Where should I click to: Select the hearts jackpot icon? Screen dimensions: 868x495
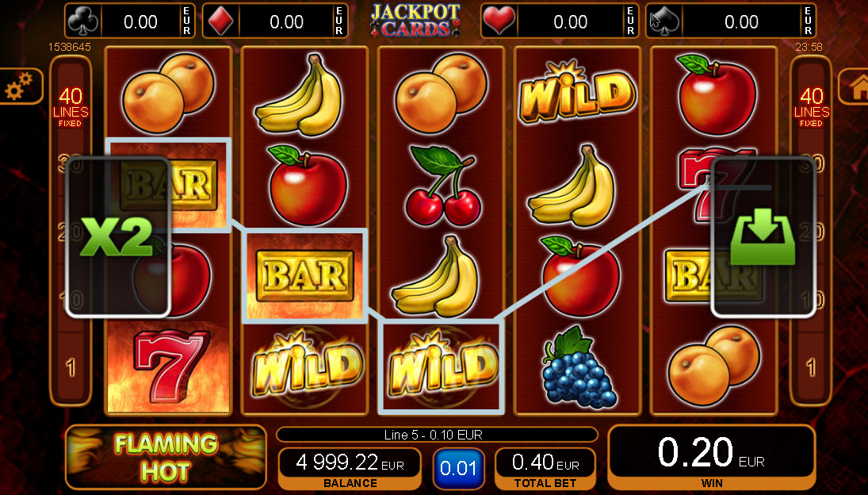coord(499,22)
